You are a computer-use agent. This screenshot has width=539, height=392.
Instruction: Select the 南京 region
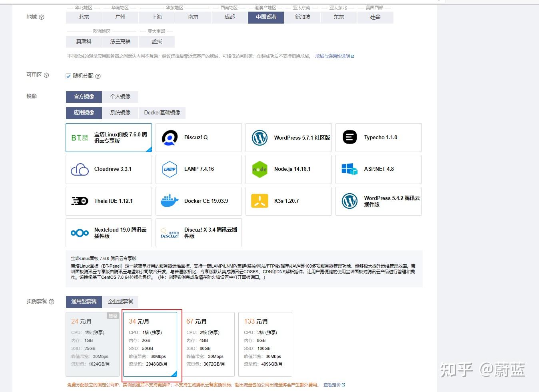coord(193,17)
